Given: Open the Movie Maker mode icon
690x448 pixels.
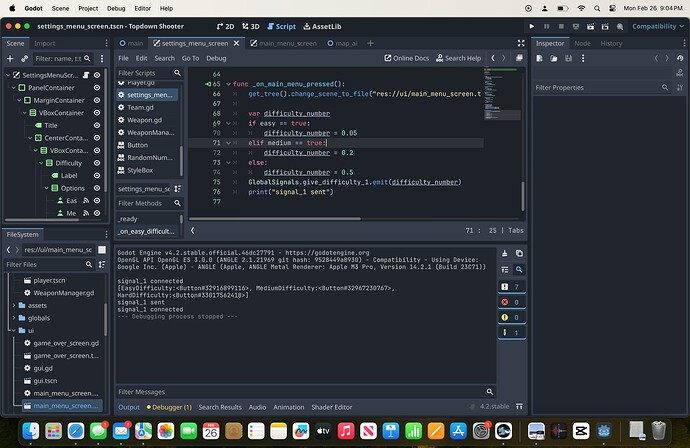Looking at the screenshot, I should [x=620, y=26].
